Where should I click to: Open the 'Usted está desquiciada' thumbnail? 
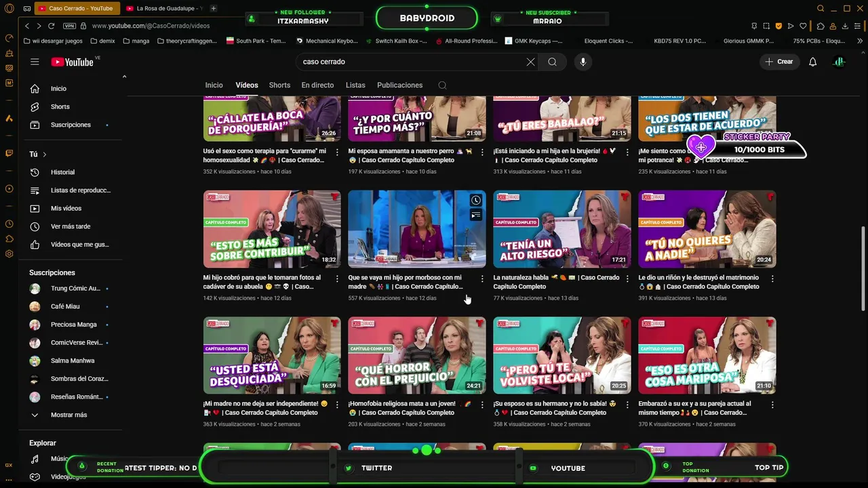(272, 355)
